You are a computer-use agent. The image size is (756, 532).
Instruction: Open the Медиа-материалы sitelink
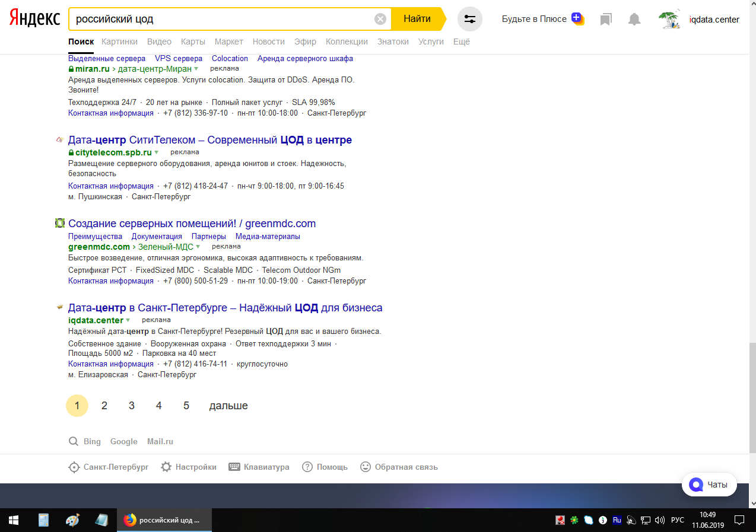click(x=268, y=236)
